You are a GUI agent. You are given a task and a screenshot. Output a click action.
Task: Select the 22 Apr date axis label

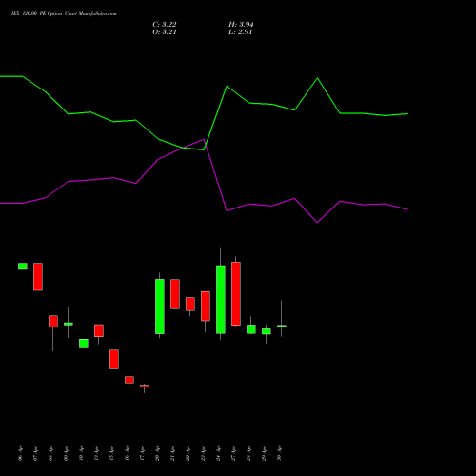pyautogui.click(x=188, y=453)
